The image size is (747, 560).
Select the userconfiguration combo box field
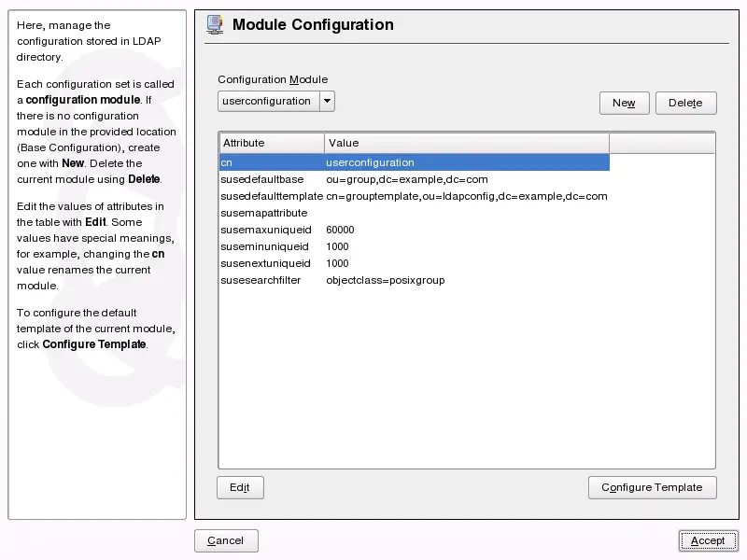pos(268,101)
